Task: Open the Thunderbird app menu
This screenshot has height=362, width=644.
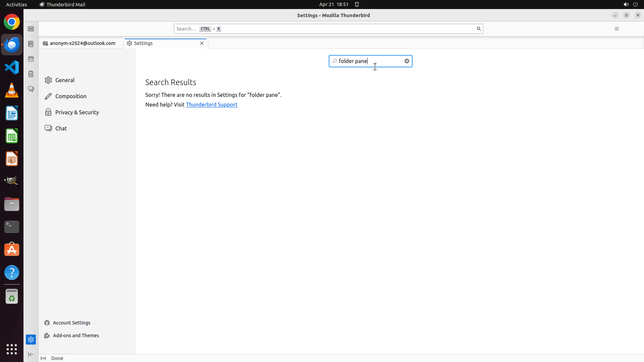Action: 616,29
